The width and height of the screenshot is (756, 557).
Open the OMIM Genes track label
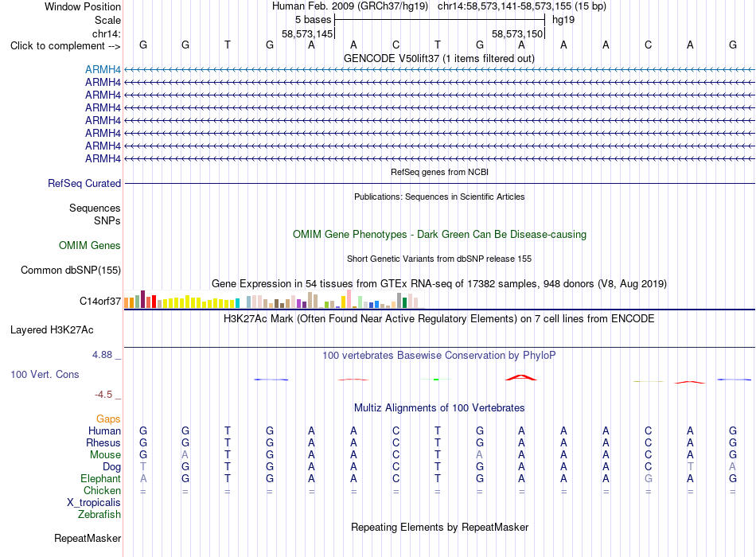(x=90, y=245)
